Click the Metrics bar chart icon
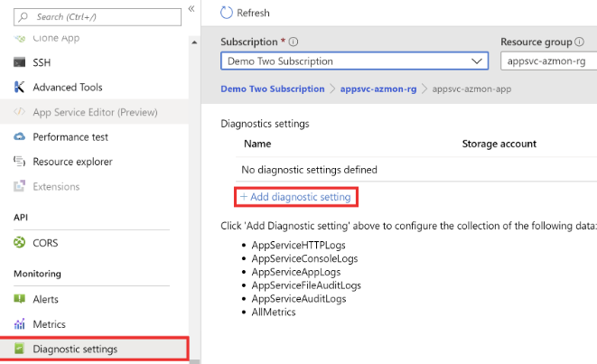The image size is (597, 364). coord(20,324)
